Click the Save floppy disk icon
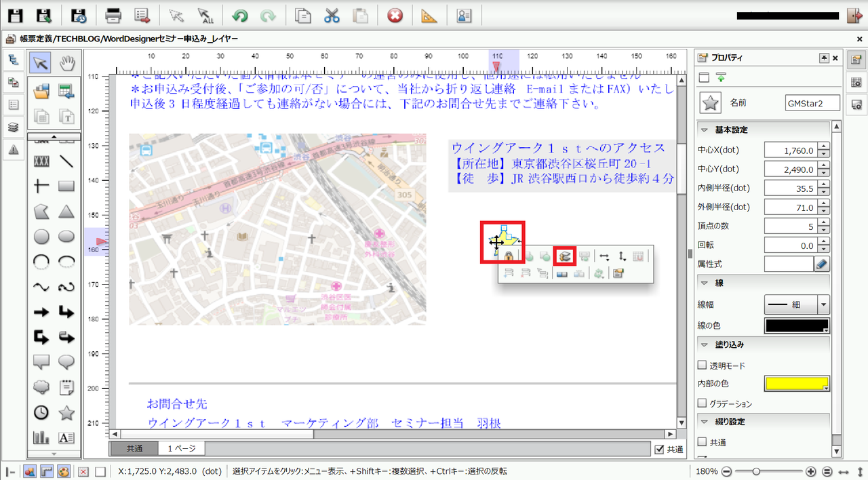The image size is (868, 480). (15, 15)
